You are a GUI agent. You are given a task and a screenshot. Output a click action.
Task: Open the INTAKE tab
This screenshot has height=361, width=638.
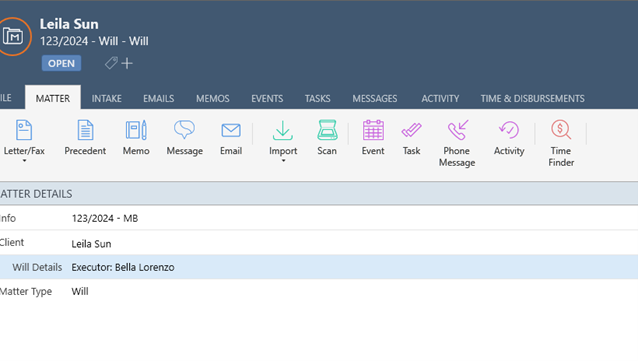(107, 98)
